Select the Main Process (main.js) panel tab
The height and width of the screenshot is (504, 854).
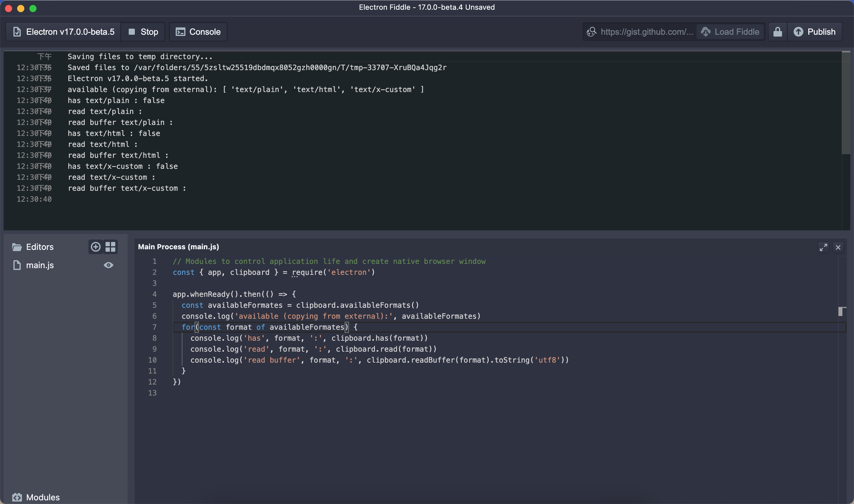coord(178,247)
